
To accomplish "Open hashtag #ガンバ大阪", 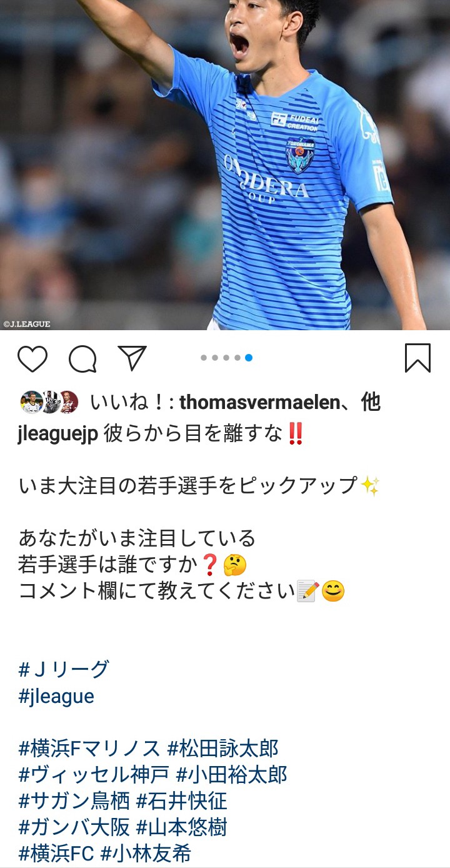I will pos(74,827).
